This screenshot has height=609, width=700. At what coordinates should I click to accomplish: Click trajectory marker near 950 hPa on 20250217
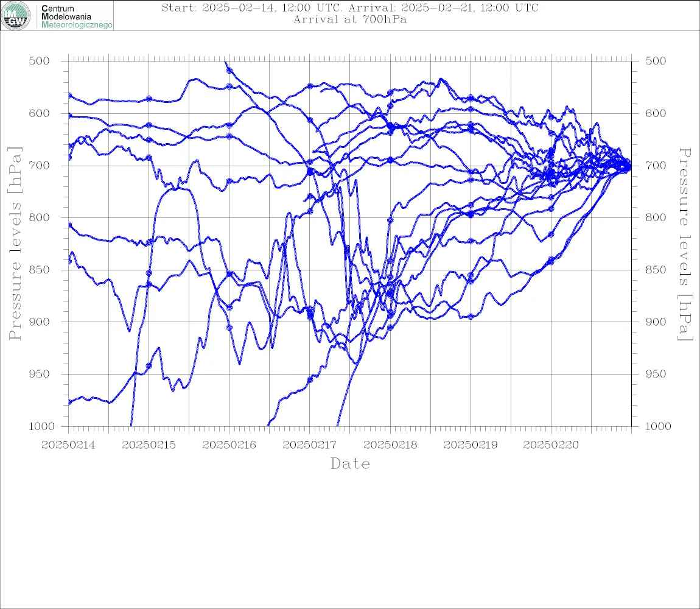(310, 380)
